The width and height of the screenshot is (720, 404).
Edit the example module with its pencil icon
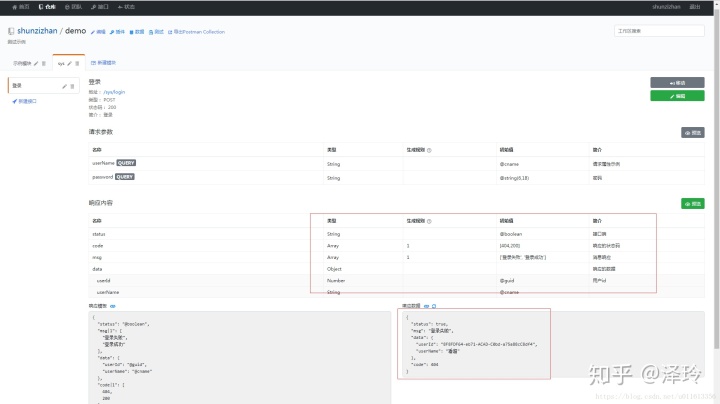(x=36, y=63)
